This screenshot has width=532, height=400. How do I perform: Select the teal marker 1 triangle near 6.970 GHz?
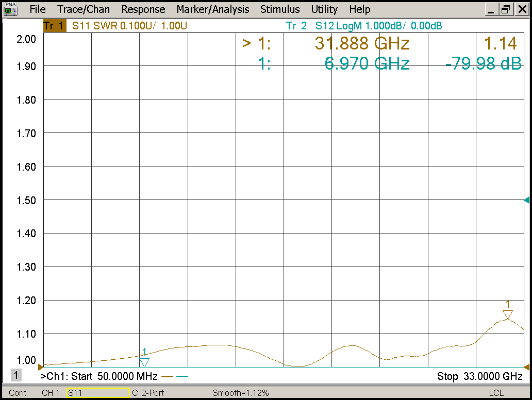(x=144, y=362)
